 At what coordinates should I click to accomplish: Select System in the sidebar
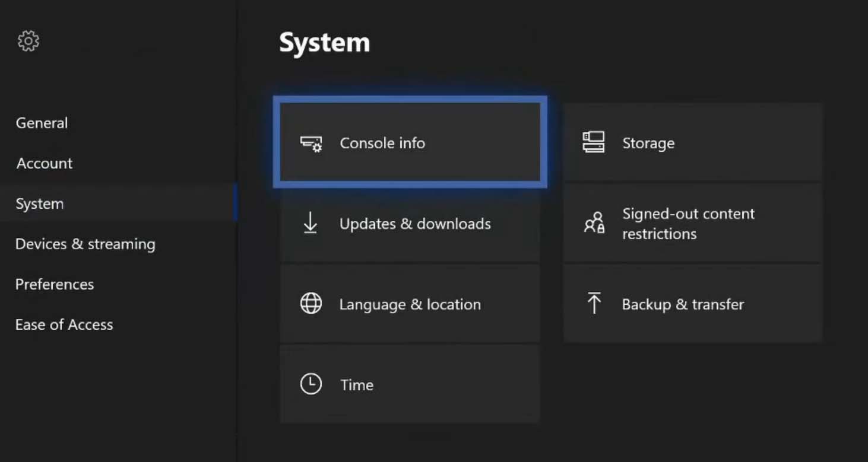[x=119, y=203]
